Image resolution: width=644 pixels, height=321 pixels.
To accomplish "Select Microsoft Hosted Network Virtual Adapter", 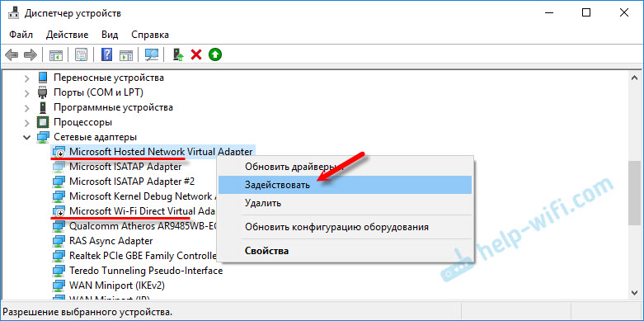I will pos(161,152).
